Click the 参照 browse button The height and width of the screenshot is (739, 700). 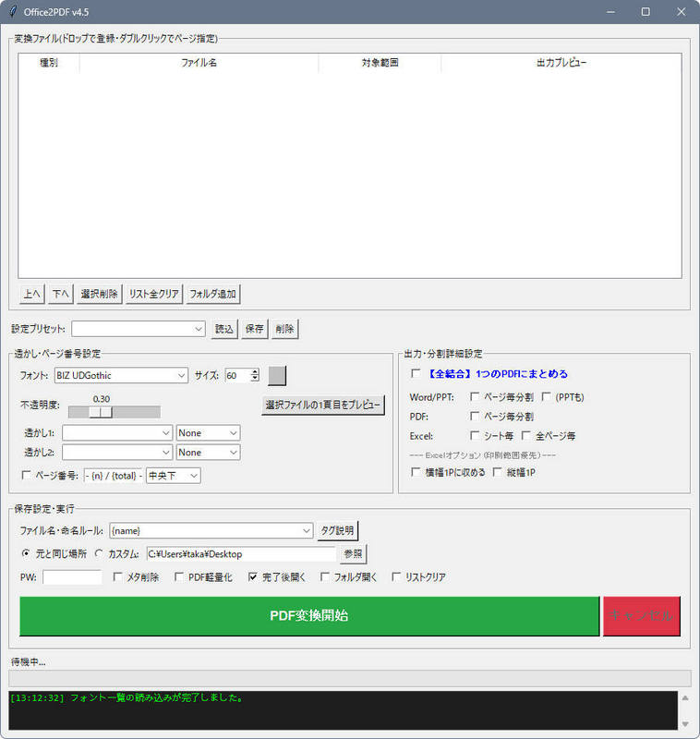tap(353, 554)
